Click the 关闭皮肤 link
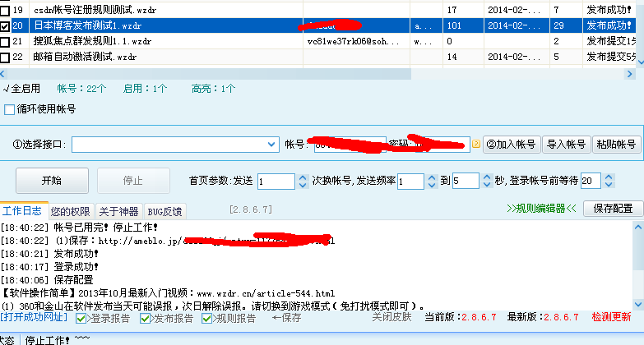Image resolution: width=644 pixels, height=345 pixels. (391, 317)
